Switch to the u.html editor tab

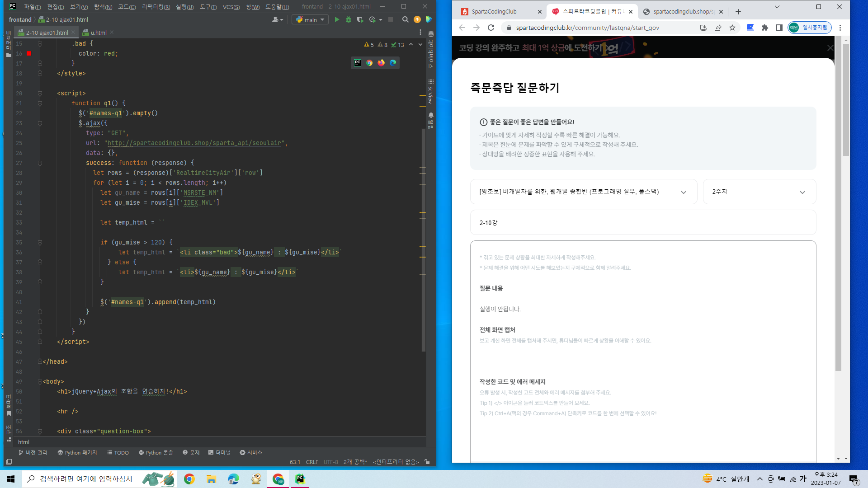click(98, 33)
